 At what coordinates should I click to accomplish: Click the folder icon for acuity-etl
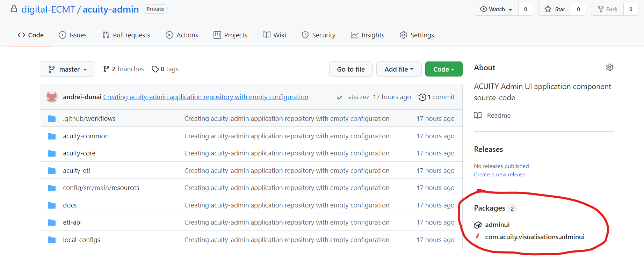(52, 171)
